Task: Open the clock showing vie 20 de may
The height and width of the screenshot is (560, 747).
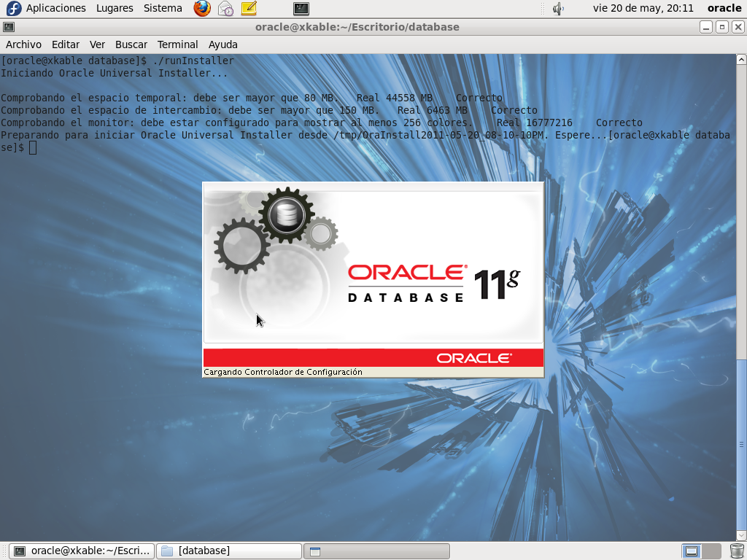Action: [643, 8]
